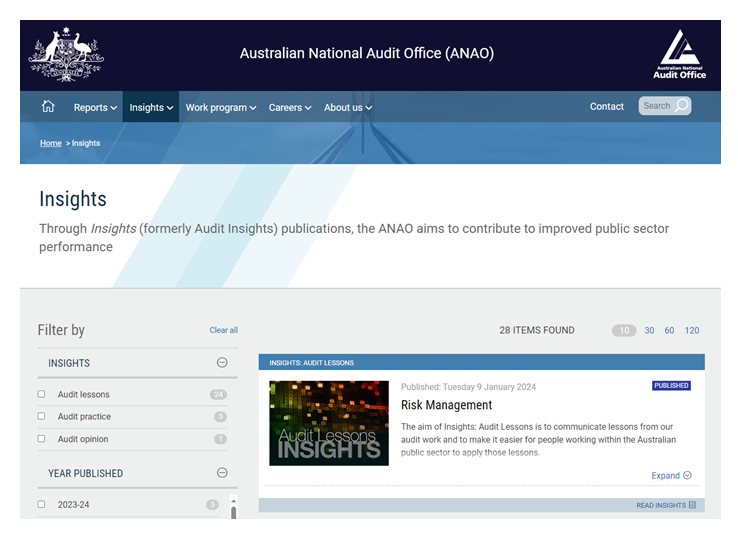
Task: Click the Audit practice count badge 3
Action: (220, 416)
